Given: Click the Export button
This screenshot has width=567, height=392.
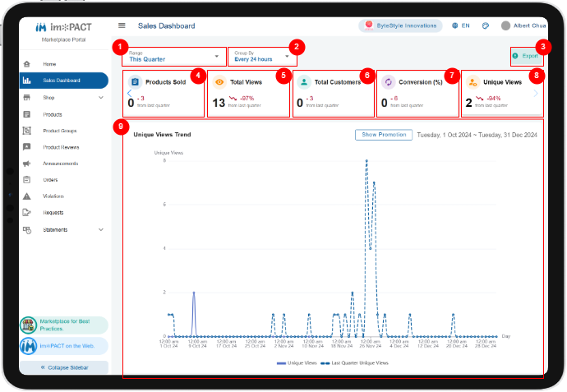Looking at the screenshot, I should (526, 56).
